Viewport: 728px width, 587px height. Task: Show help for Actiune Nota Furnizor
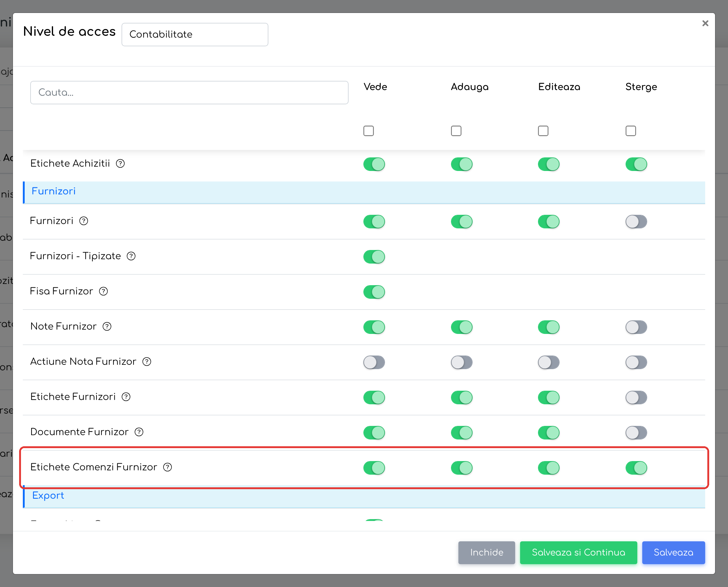[x=147, y=362]
